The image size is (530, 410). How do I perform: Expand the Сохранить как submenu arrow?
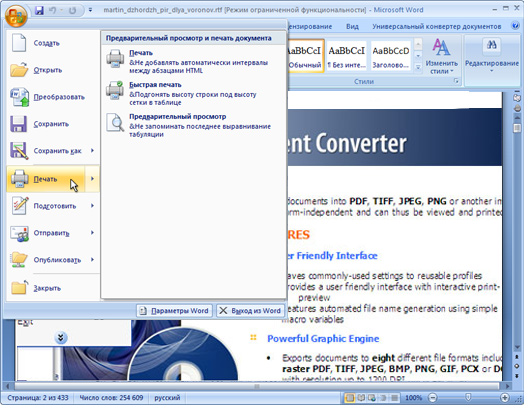pos(92,151)
